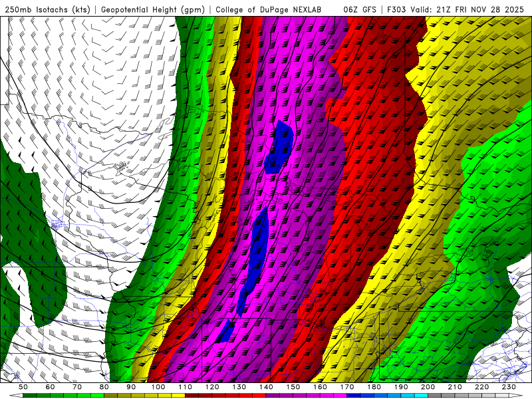Pick the bright red swatch just before 140
Screen dimensions: 532x399
[259, 395]
